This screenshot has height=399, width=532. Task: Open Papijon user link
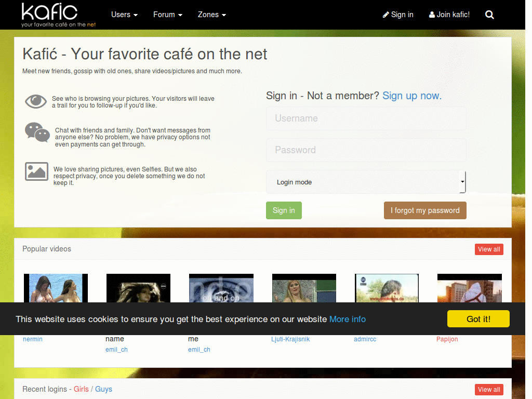[x=447, y=339]
